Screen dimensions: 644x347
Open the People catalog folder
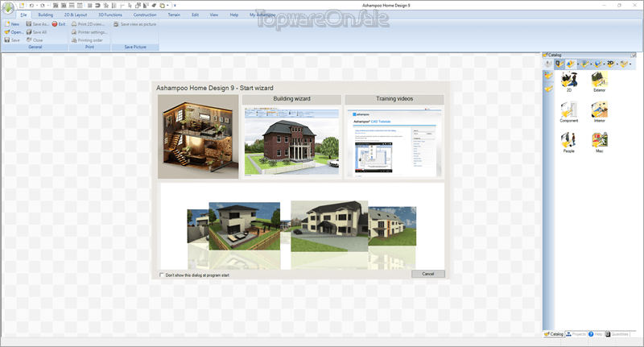(x=569, y=143)
